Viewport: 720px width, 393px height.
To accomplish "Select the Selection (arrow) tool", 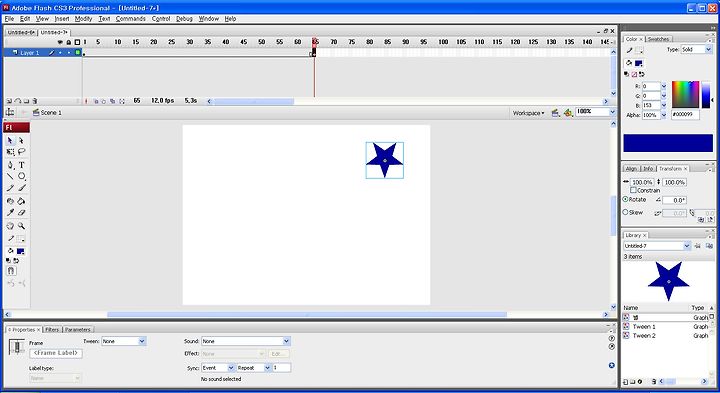I will click(10, 140).
